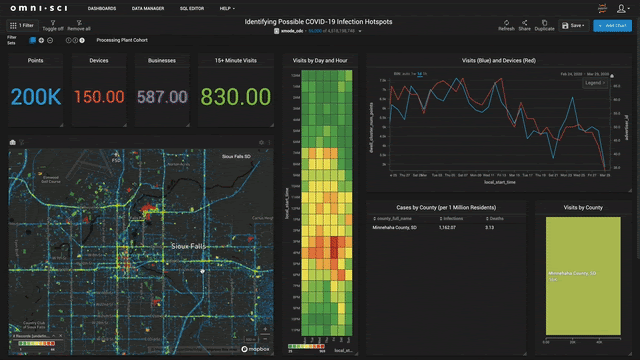Image resolution: width=640 pixels, height=360 pixels.
Task: Click the heatmap legend color scale
Action: tap(306, 346)
